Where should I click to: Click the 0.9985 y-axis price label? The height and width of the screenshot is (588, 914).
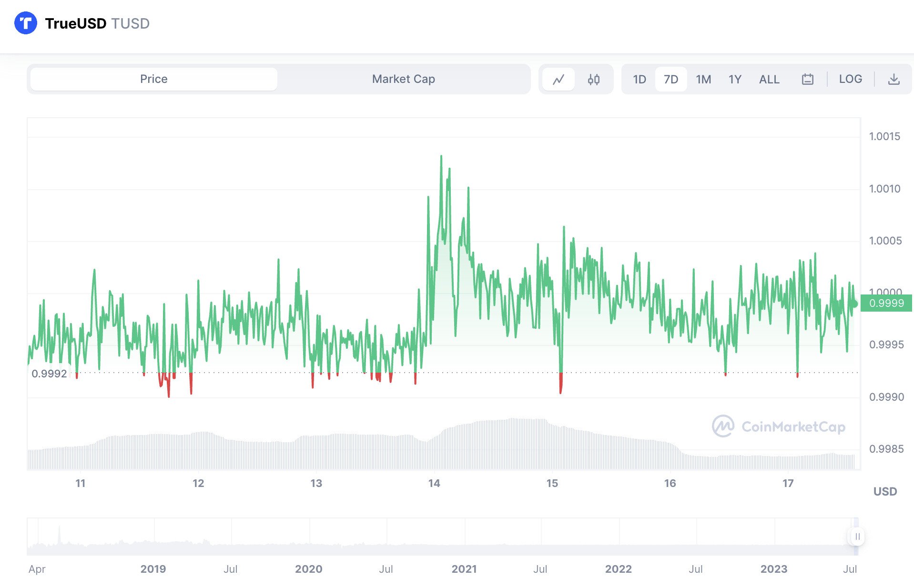pos(886,449)
